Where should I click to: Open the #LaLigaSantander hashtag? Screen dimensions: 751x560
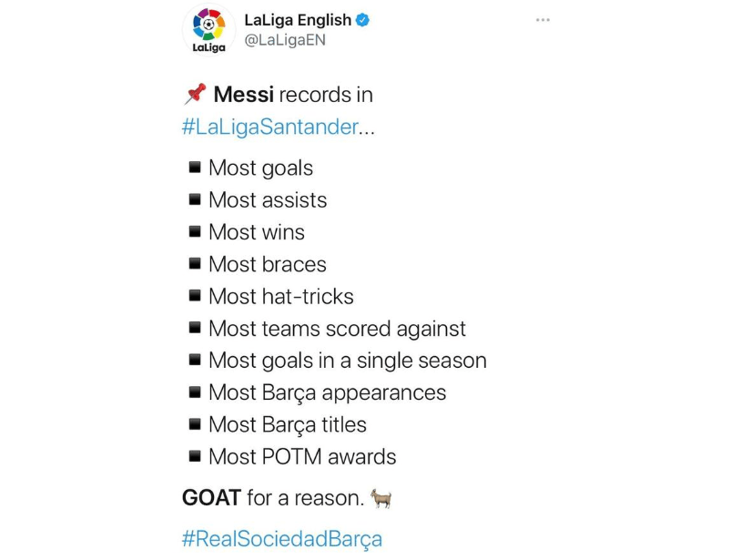(269, 127)
